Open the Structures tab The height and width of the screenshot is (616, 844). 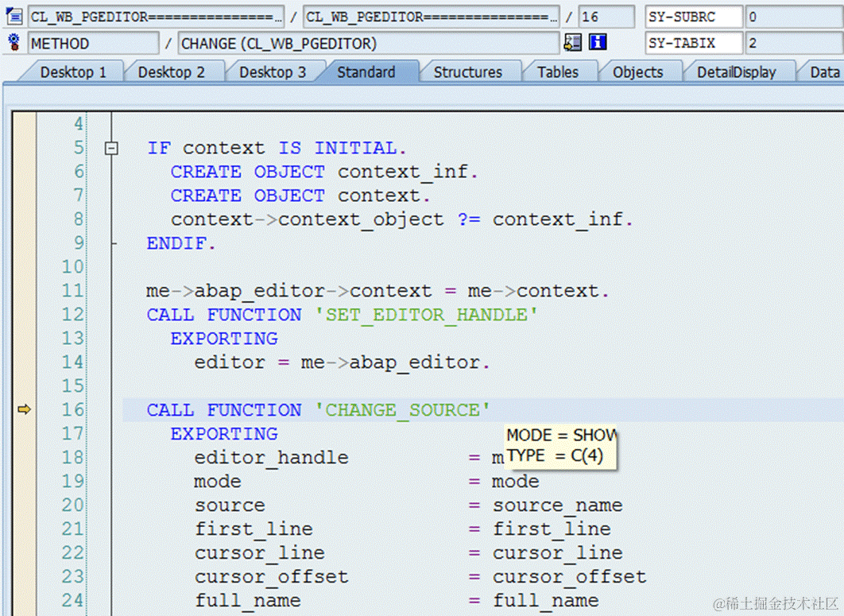[468, 72]
